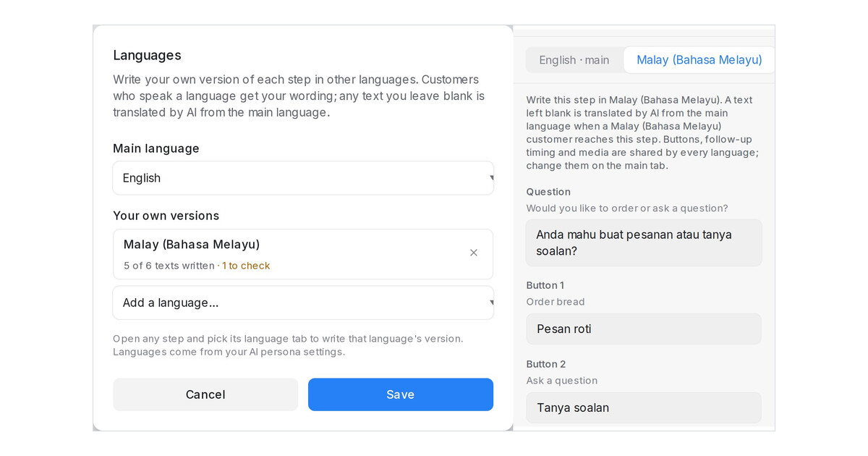Viewport: 868px width, 456px height.
Task: Open the Malay (Bahasa Melayu) language card
Action: [303, 254]
